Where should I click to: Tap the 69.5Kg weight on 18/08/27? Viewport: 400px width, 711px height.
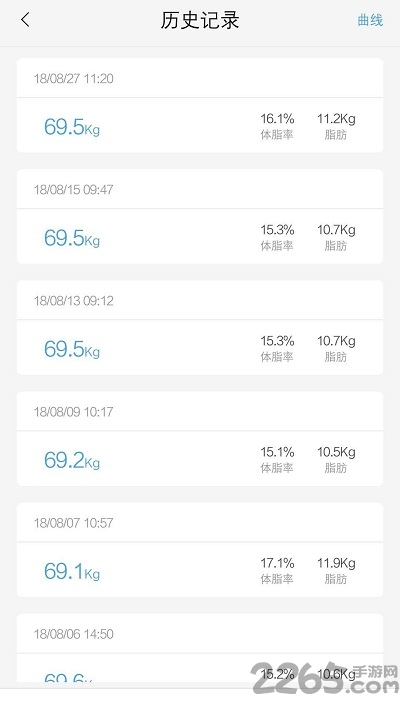click(72, 127)
